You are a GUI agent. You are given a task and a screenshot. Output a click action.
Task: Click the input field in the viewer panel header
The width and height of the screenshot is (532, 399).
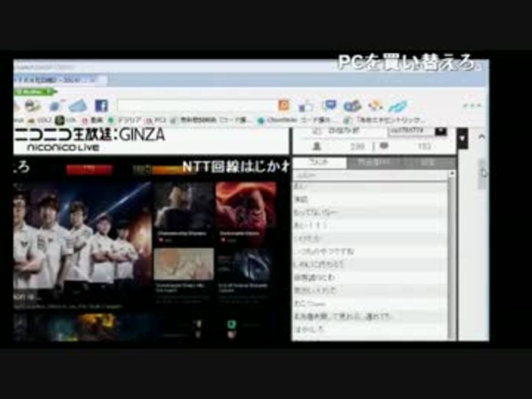pos(411,131)
